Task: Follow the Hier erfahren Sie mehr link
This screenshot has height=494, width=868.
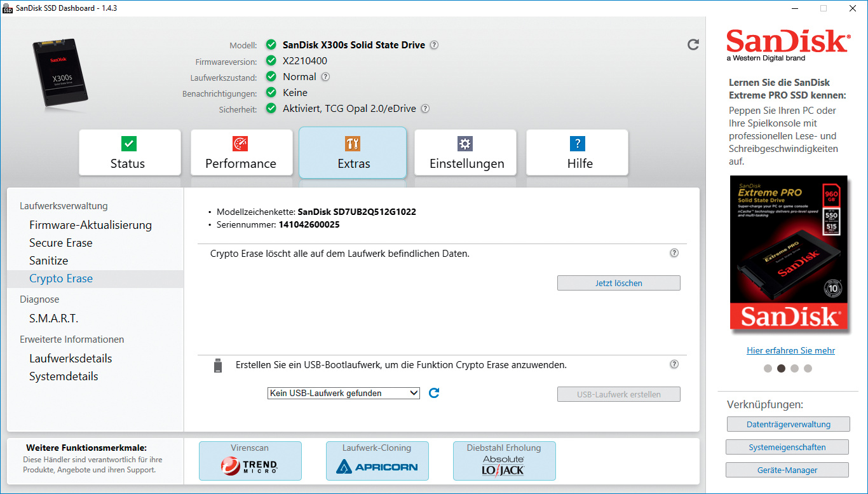Action: 790,350
